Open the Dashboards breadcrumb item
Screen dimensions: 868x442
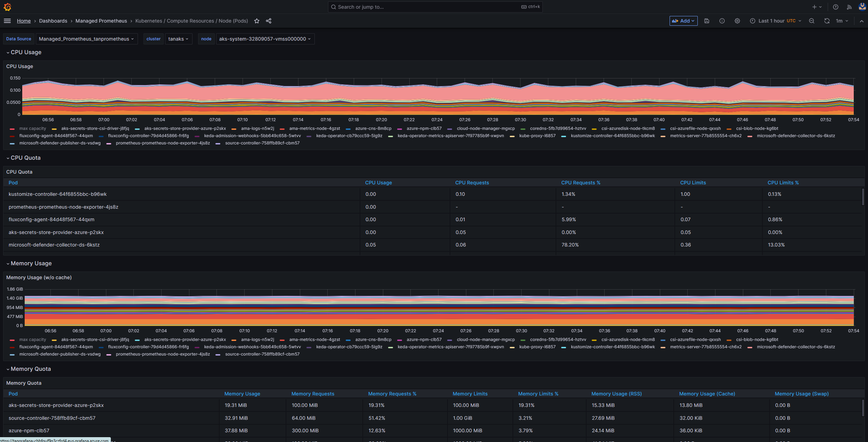point(53,21)
